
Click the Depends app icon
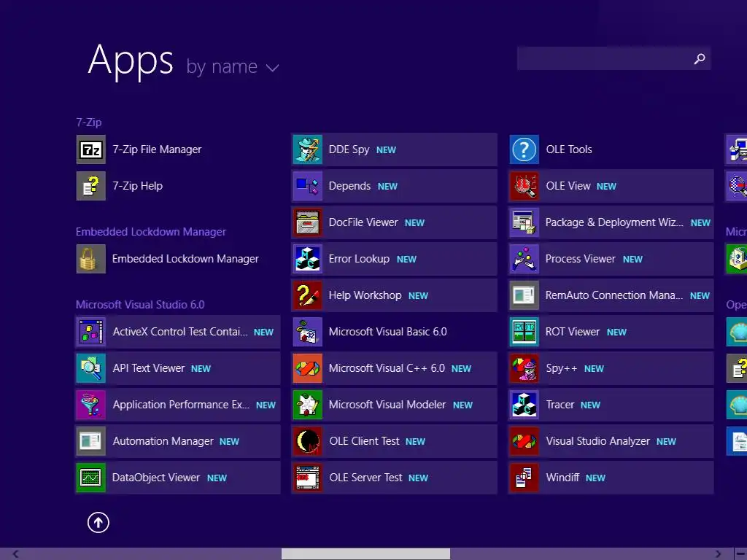click(308, 186)
